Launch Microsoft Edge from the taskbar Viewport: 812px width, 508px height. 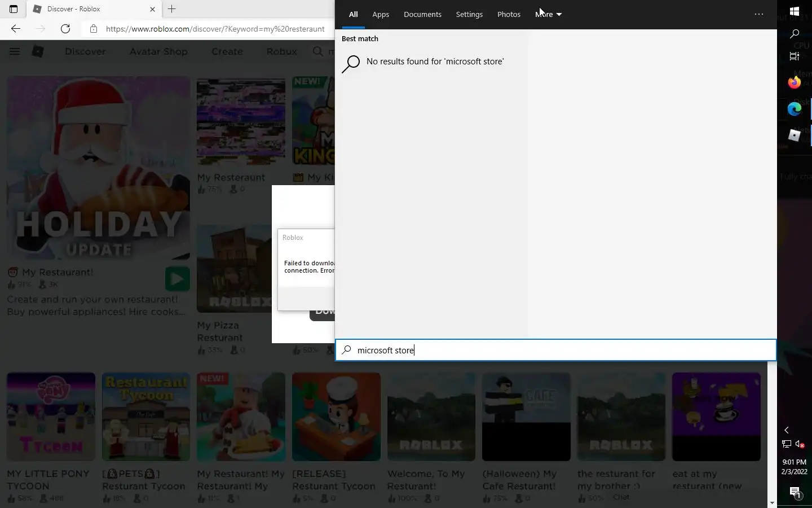[x=795, y=109]
